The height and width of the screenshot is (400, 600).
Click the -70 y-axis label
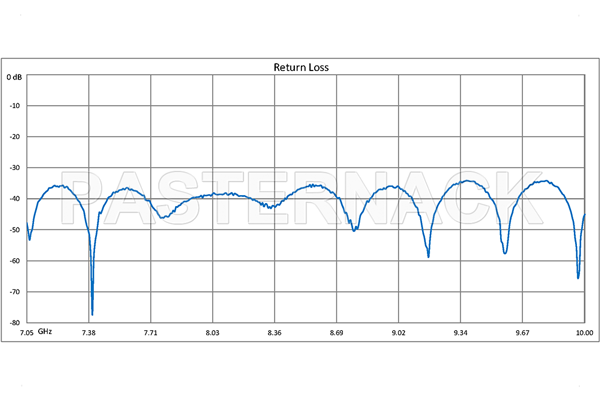(16, 292)
